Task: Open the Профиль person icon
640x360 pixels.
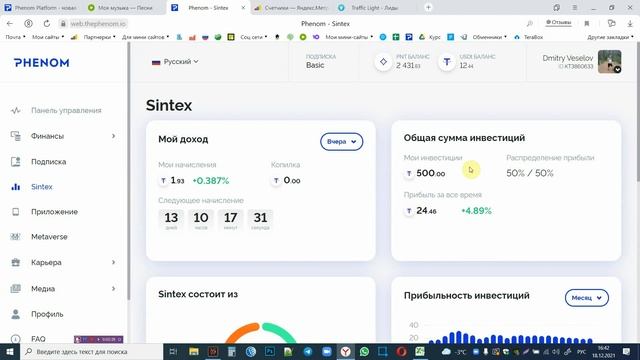Action: click(16, 314)
